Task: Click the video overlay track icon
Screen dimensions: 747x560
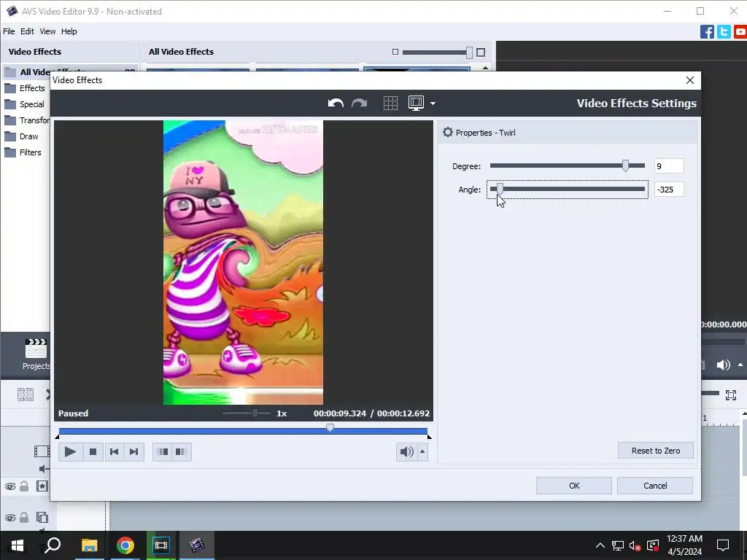Action: pos(42,517)
